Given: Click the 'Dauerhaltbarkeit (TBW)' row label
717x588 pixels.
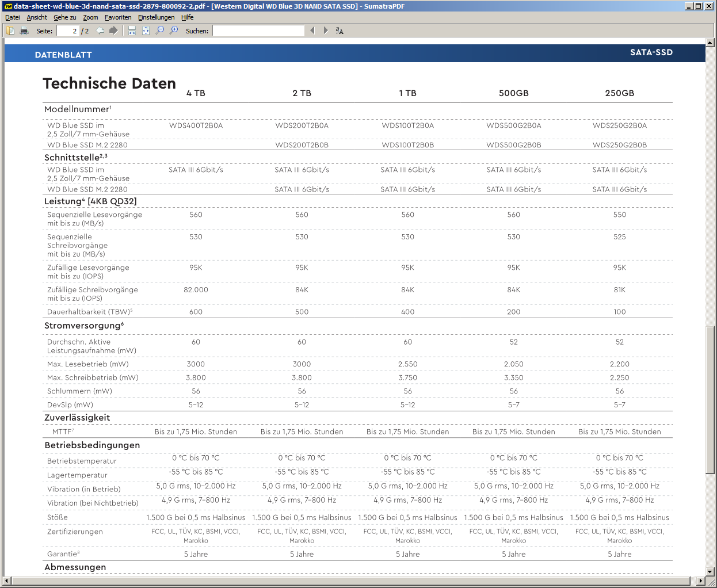Looking at the screenshot, I should tap(89, 312).
